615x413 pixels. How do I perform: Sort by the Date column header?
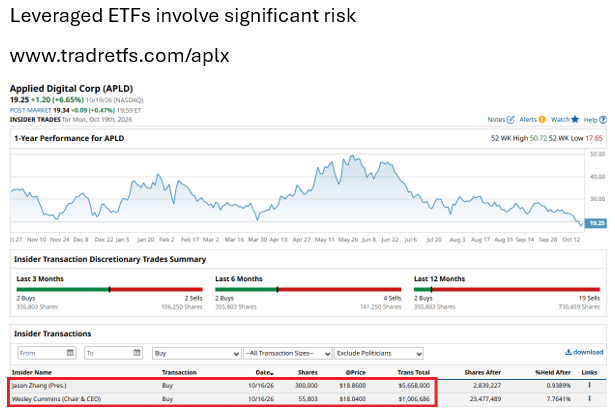(265, 373)
